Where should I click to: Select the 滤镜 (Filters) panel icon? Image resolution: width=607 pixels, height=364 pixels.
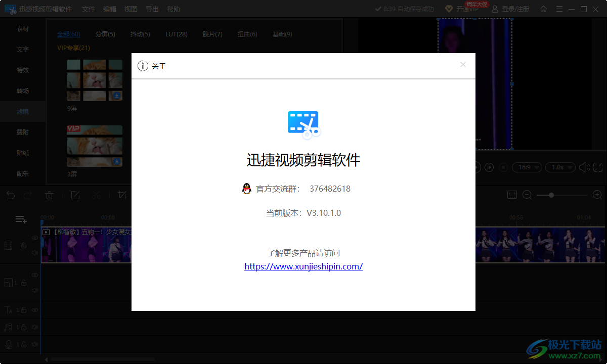tap(22, 111)
